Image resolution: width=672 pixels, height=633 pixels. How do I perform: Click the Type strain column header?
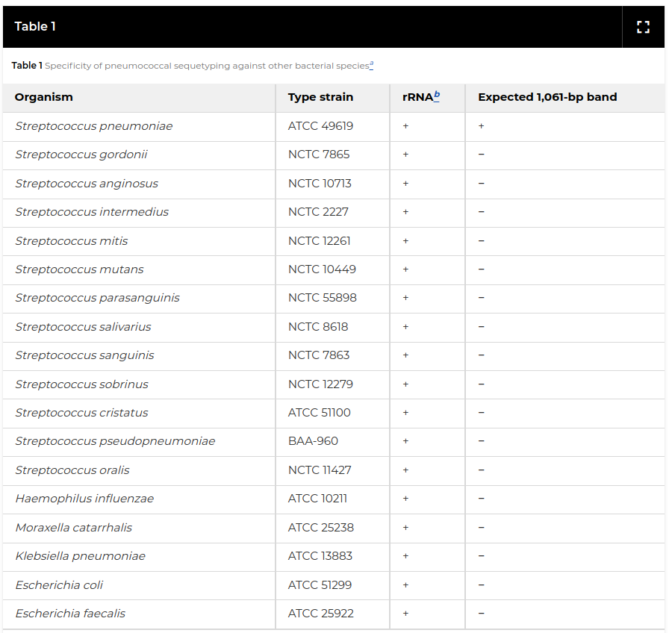click(320, 97)
